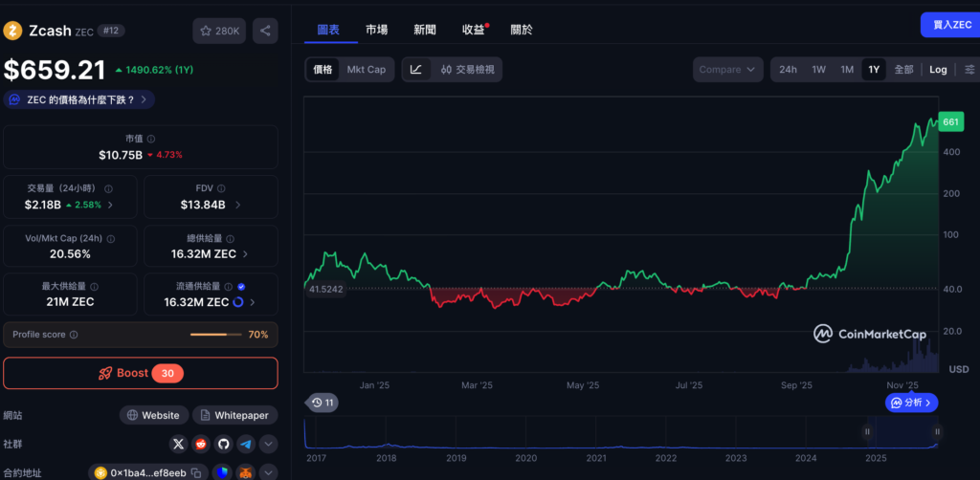Expand more social links chevron

pos(269,444)
